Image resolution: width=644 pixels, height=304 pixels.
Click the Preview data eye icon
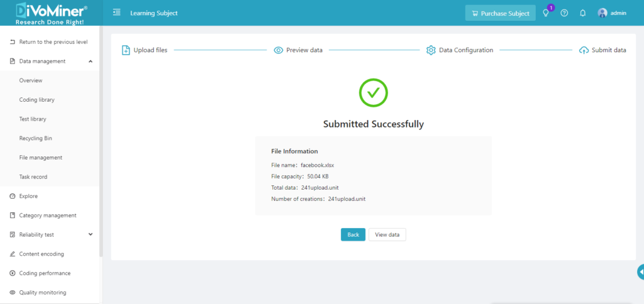(279, 50)
